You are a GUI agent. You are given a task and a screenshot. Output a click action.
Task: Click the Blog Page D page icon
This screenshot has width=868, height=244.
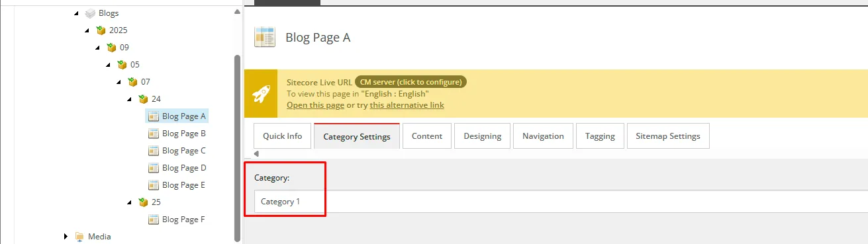tap(154, 168)
